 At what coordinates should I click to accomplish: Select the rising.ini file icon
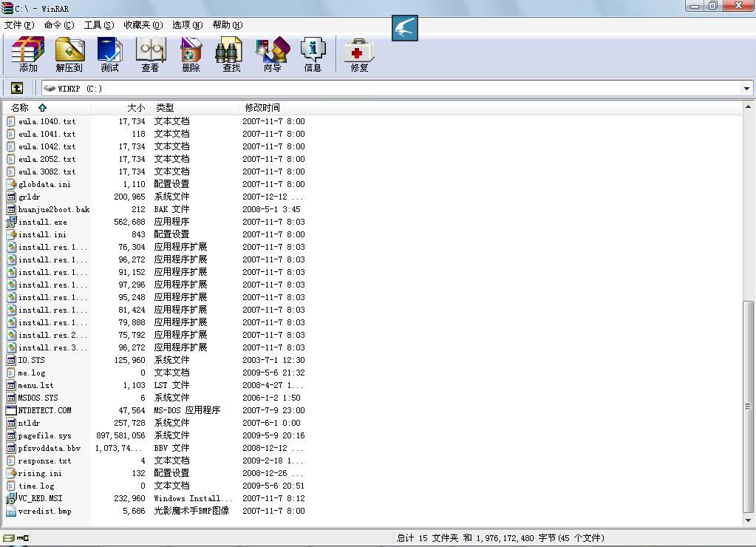pyautogui.click(x=11, y=473)
